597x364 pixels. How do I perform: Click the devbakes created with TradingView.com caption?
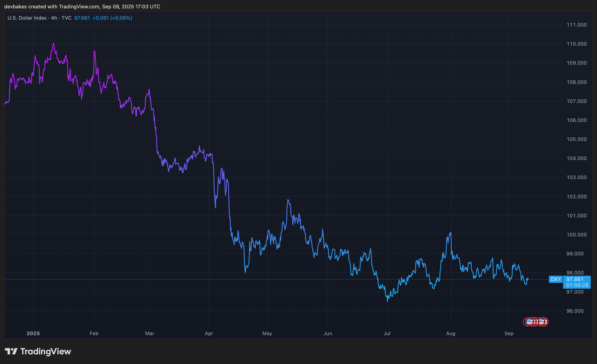click(82, 6)
